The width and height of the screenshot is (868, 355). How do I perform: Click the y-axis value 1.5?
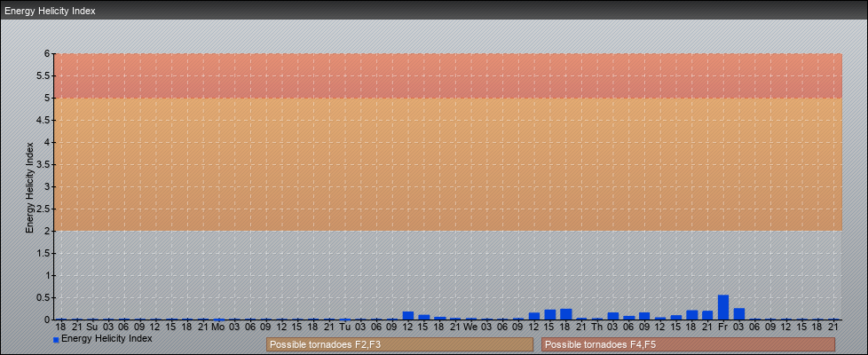[44, 253]
